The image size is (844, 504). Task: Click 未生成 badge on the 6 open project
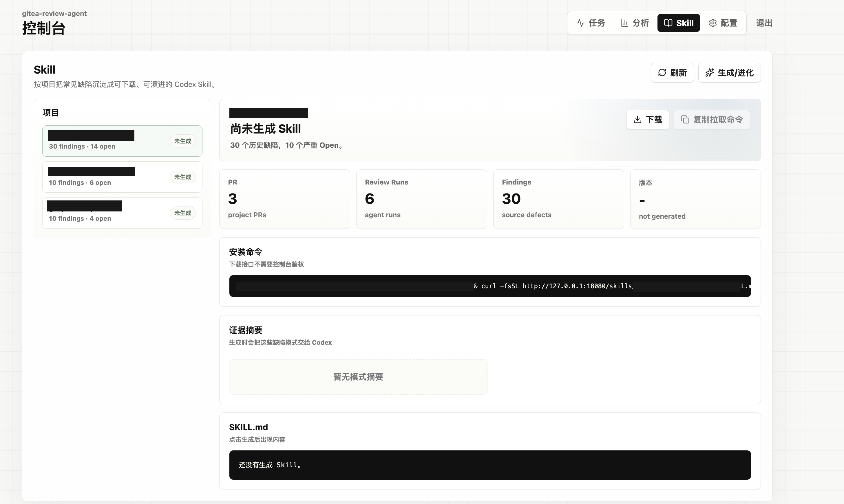(182, 177)
